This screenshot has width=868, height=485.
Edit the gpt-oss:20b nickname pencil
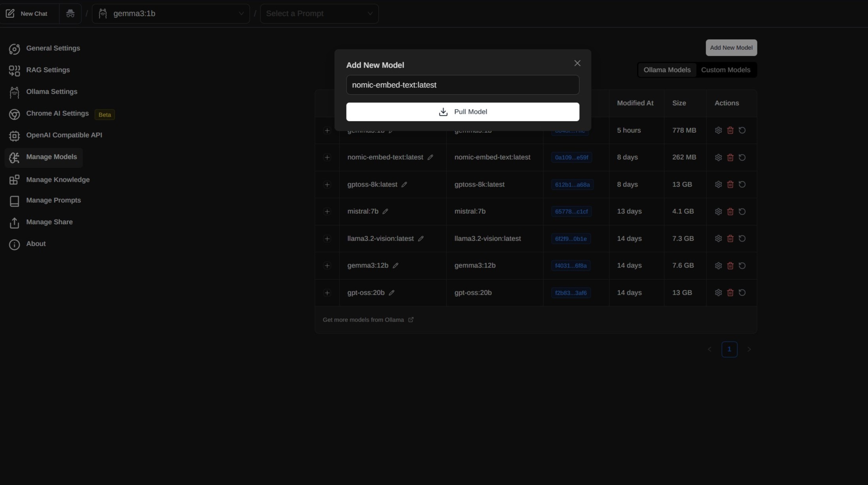tap(392, 293)
